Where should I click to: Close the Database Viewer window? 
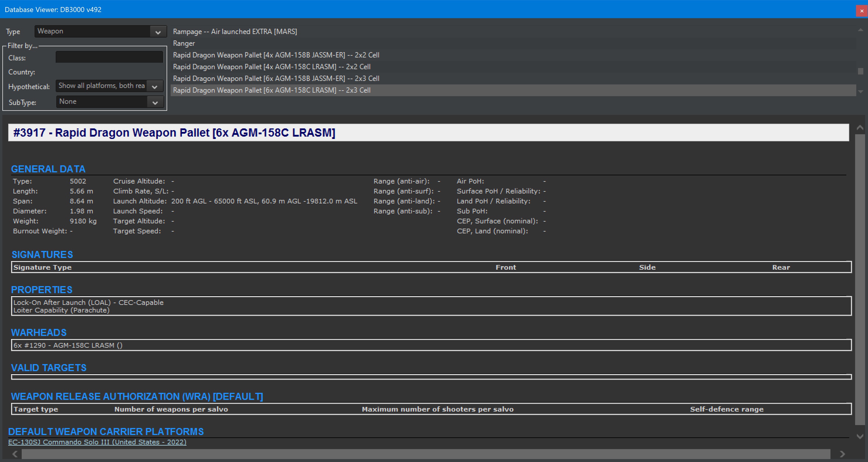point(862,11)
